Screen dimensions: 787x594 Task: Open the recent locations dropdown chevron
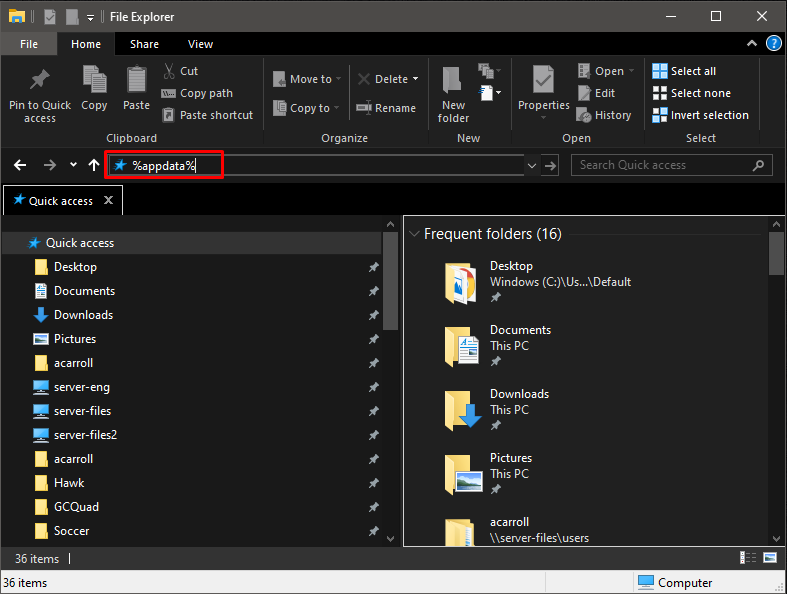[73, 165]
